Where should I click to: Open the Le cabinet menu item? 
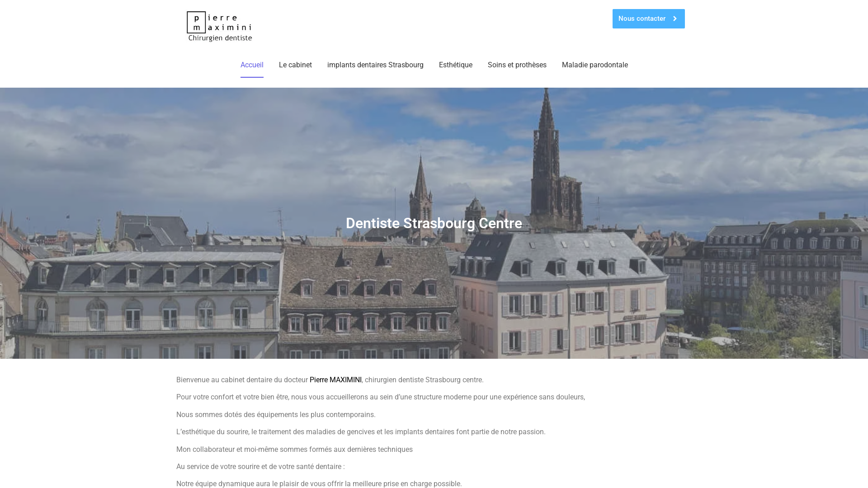pos(295,65)
